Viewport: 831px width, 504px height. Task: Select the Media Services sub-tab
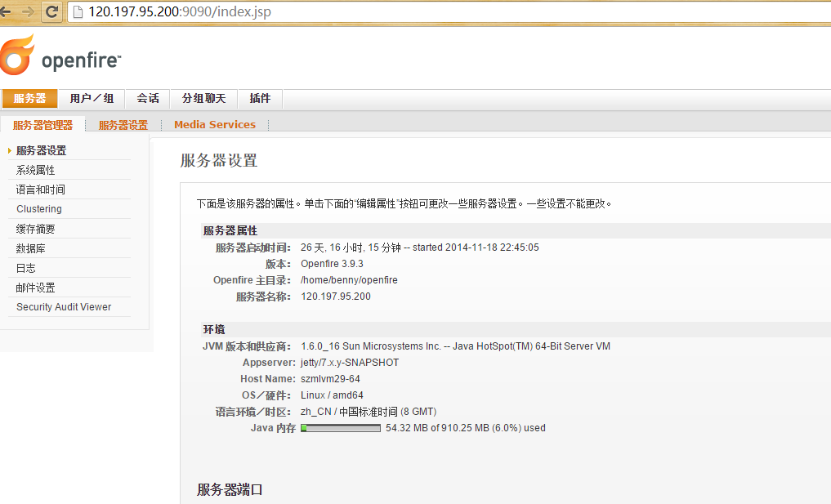pos(215,124)
